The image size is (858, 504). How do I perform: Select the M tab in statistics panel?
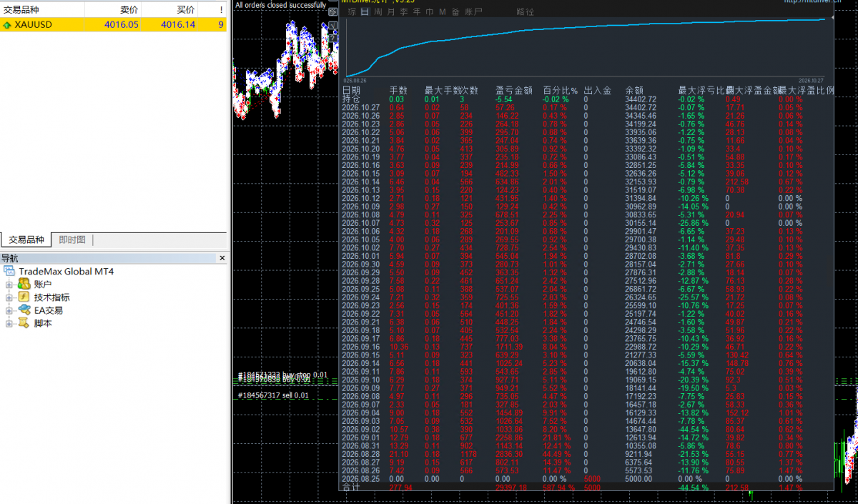click(x=443, y=12)
